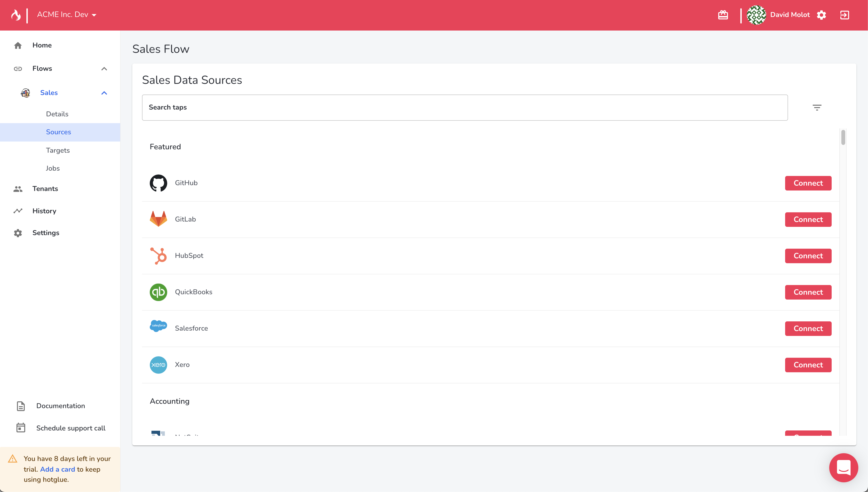Click the Documentation page icon
Screen dimensions: 868x492
(21, 406)
